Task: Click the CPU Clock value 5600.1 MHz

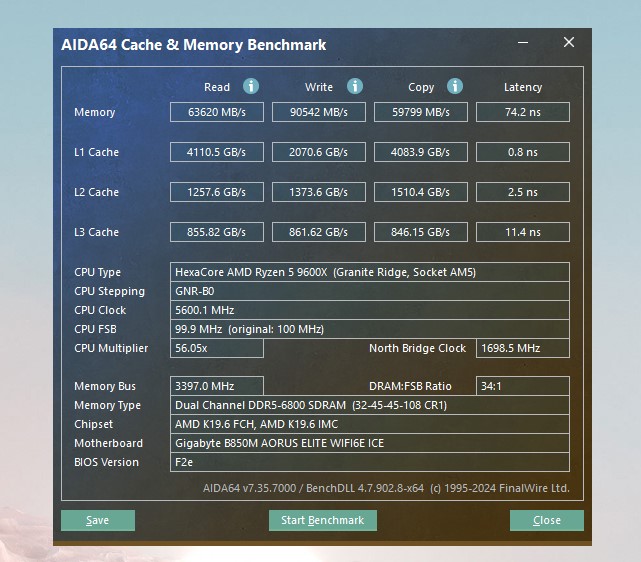Action: tap(370, 310)
